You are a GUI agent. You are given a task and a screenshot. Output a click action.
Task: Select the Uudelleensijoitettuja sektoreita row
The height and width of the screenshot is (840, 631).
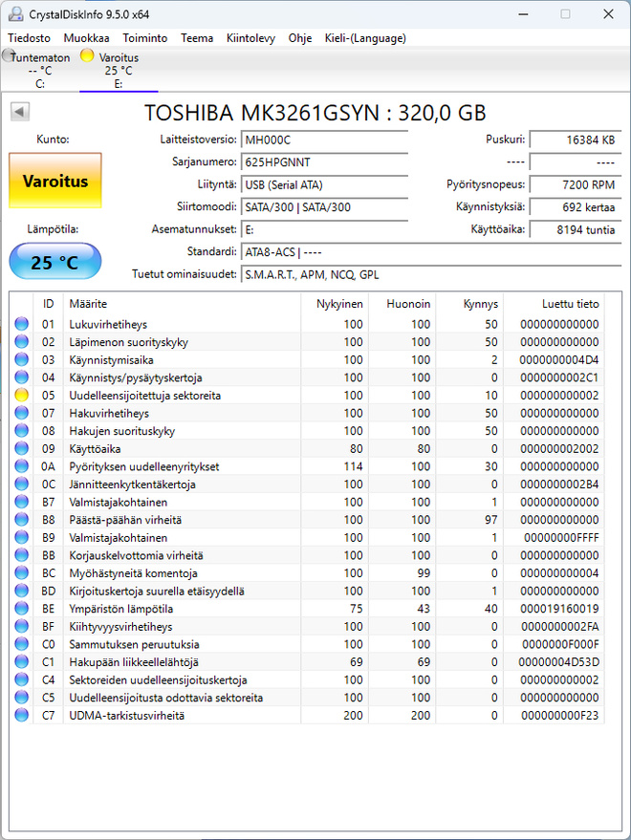click(307, 396)
